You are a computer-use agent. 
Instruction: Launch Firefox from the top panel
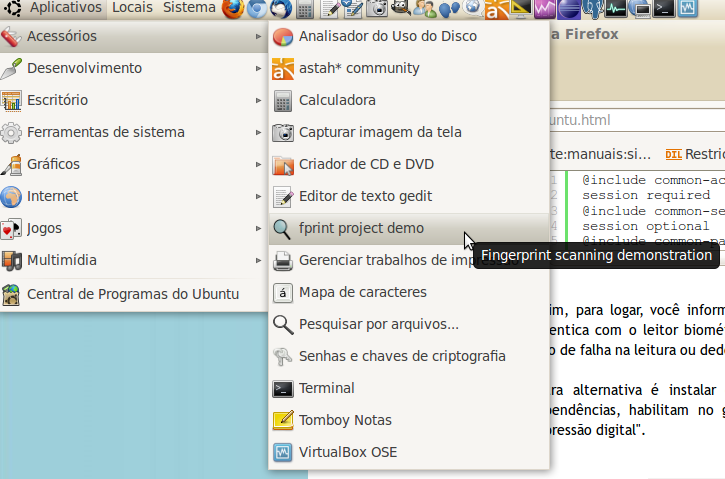pos(232,9)
